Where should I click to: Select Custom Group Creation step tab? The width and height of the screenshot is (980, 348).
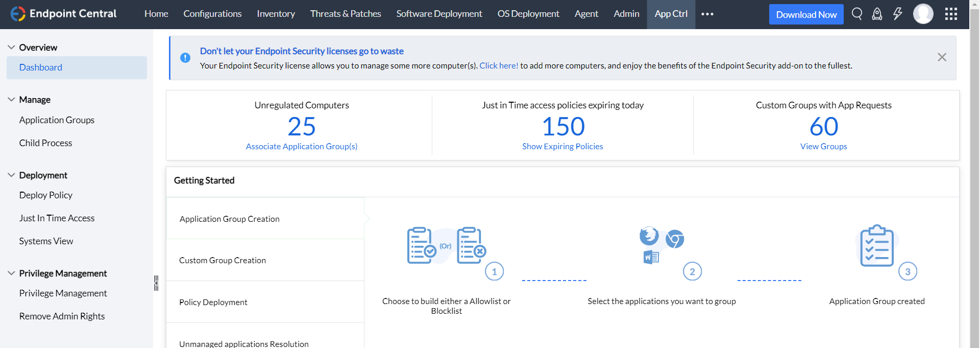tap(265, 260)
